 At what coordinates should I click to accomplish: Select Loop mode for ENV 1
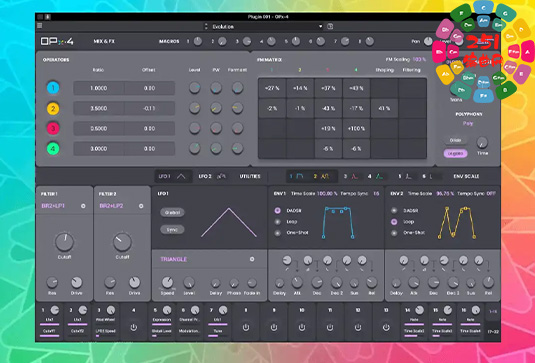click(x=278, y=222)
